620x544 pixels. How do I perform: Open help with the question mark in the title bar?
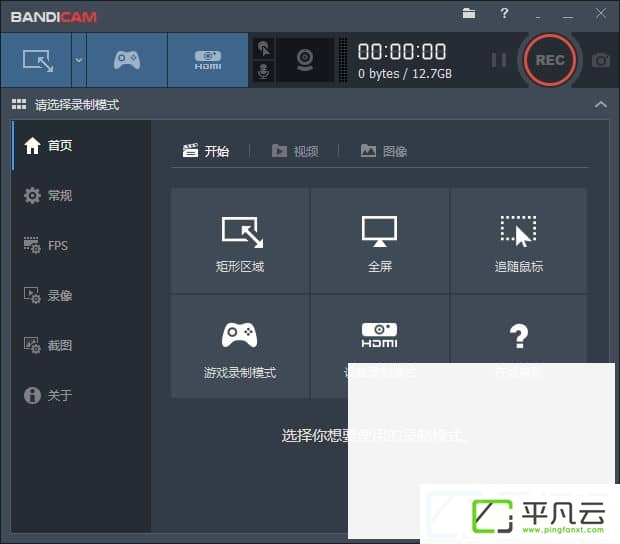click(x=504, y=14)
